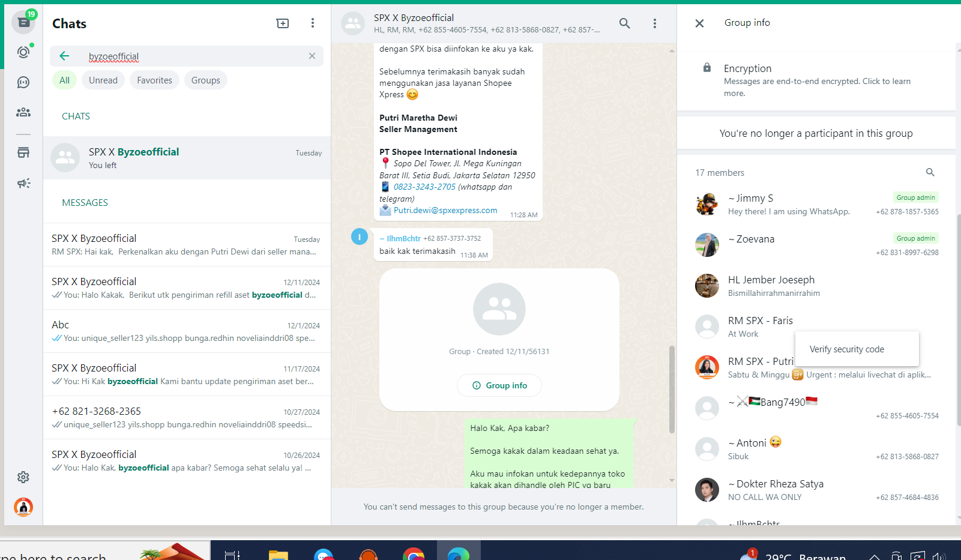Click the volume icon in system tray
961x560 pixels.
coord(939,556)
